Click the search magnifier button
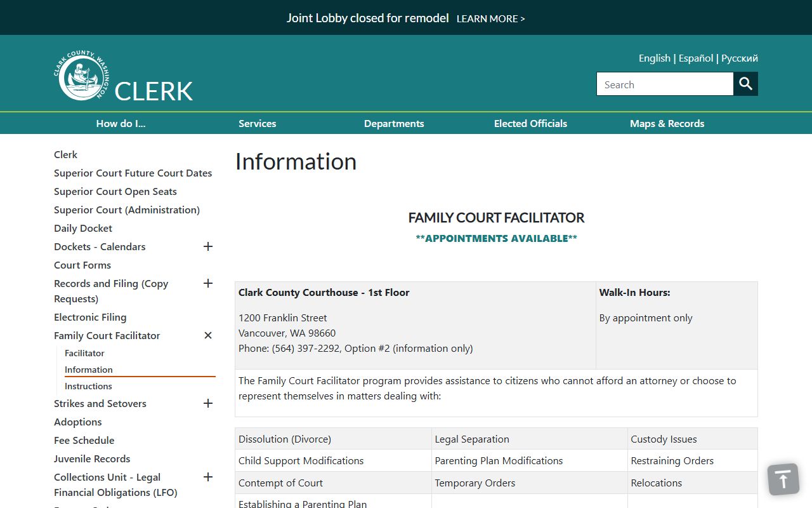Screen dimensions: 812x508 [x=746, y=84]
